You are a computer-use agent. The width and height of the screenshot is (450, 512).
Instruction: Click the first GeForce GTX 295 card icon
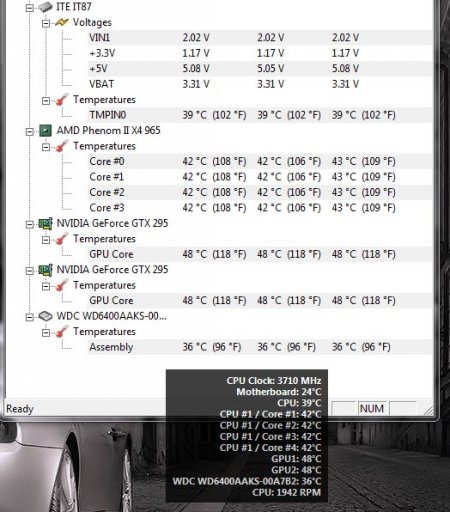[45, 223]
